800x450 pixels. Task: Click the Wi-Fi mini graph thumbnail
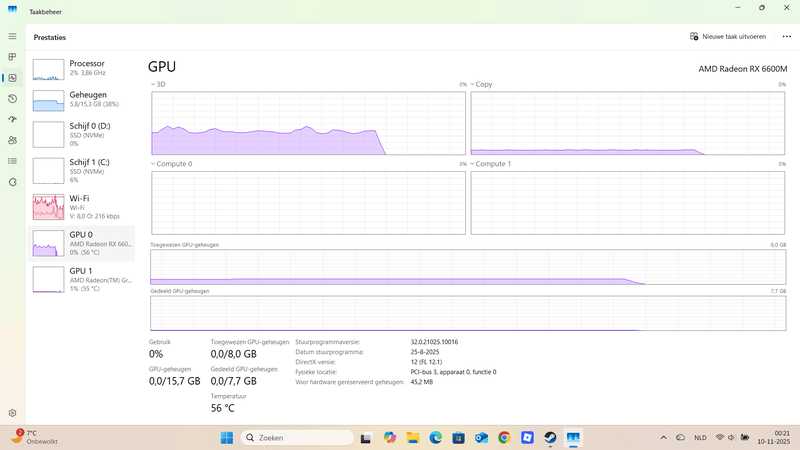pyautogui.click(x=48, y=207)
